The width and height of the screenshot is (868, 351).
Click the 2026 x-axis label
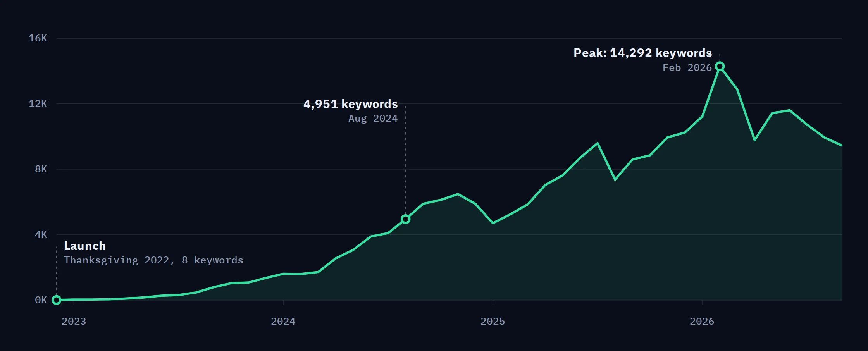[x=702, y=321]
